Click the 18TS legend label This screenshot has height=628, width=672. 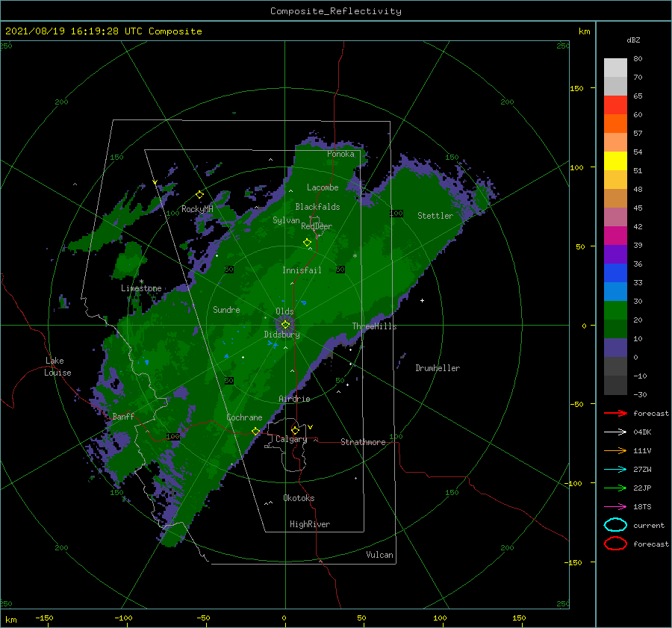click(x=642, y=507)
